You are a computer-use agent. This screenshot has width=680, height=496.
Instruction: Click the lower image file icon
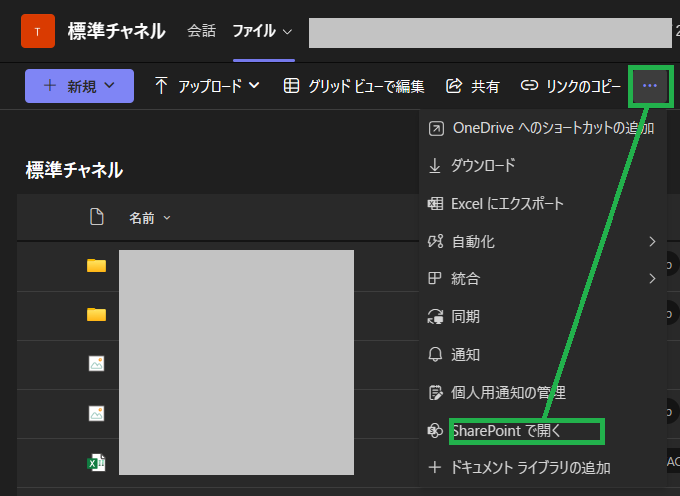click(96, 413)
